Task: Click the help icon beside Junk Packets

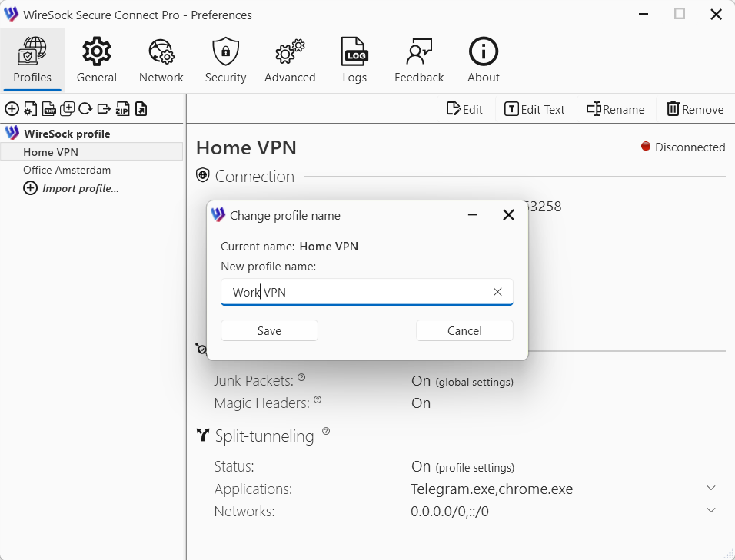Action: tap(301, 377)
